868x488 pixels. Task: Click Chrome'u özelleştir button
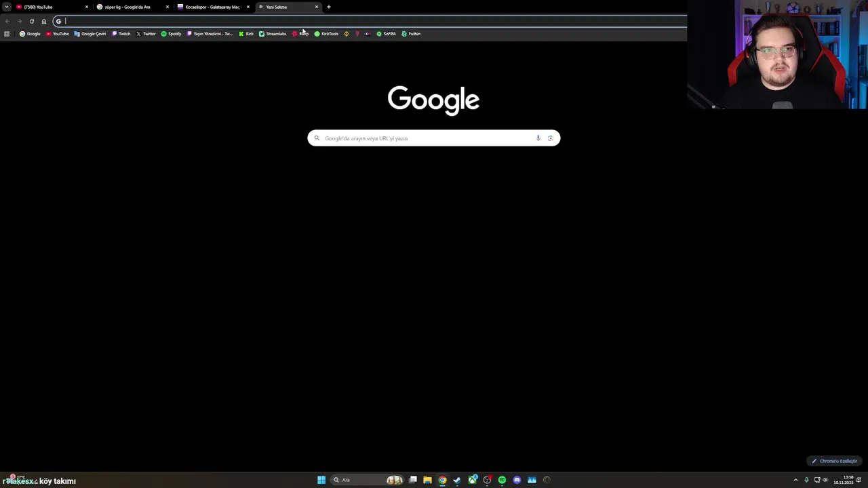(x=835, y=461)
